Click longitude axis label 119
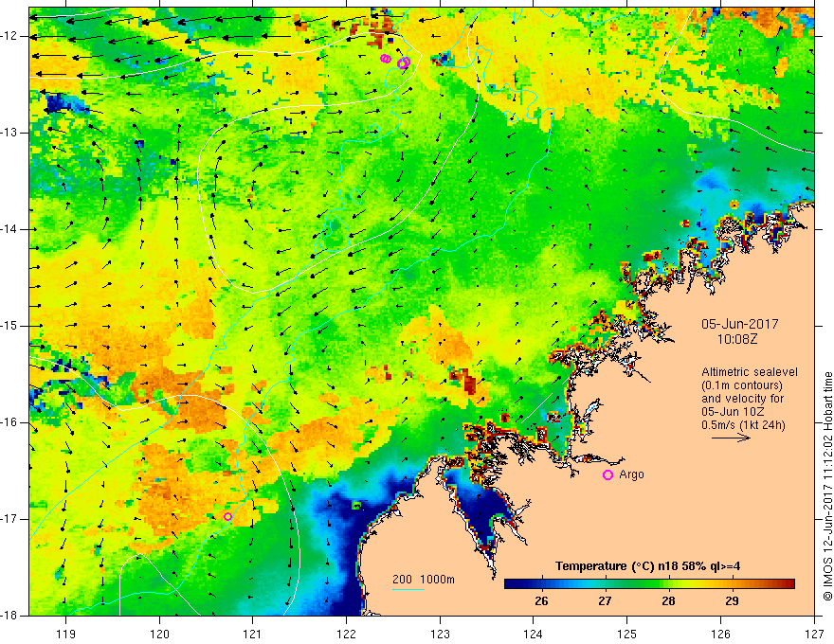 click(66, 634)
